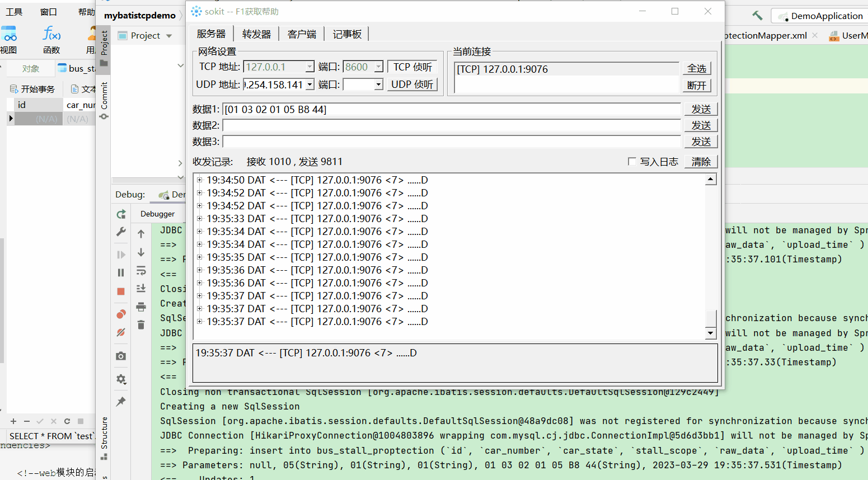
Task: Send 数据1 with the first 发送 button
Action: (700, 109)
